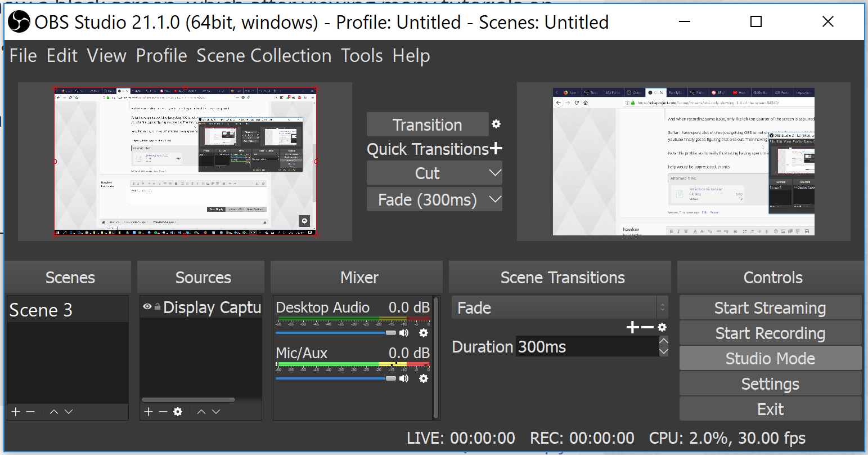Remove the selected source with the minus icon
Screen dimensions: 868x455
pyautogui.click(x=163, y=412)
